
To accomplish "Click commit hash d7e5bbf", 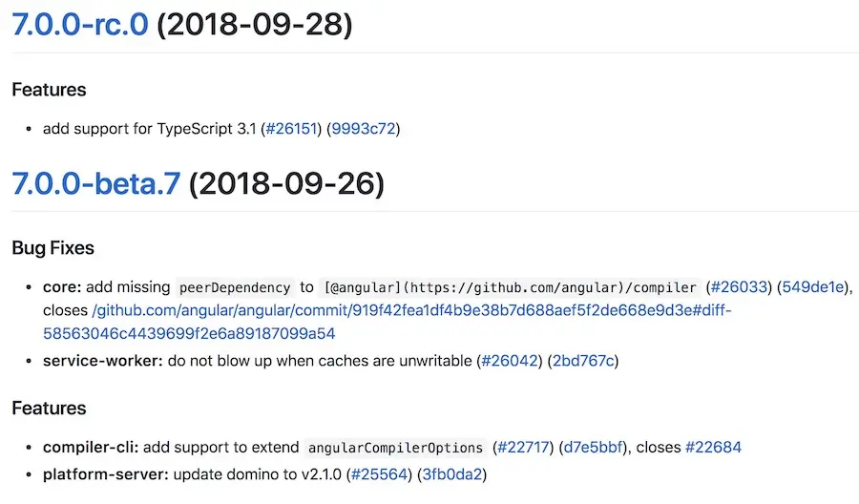I will click(x=594, y=448).
